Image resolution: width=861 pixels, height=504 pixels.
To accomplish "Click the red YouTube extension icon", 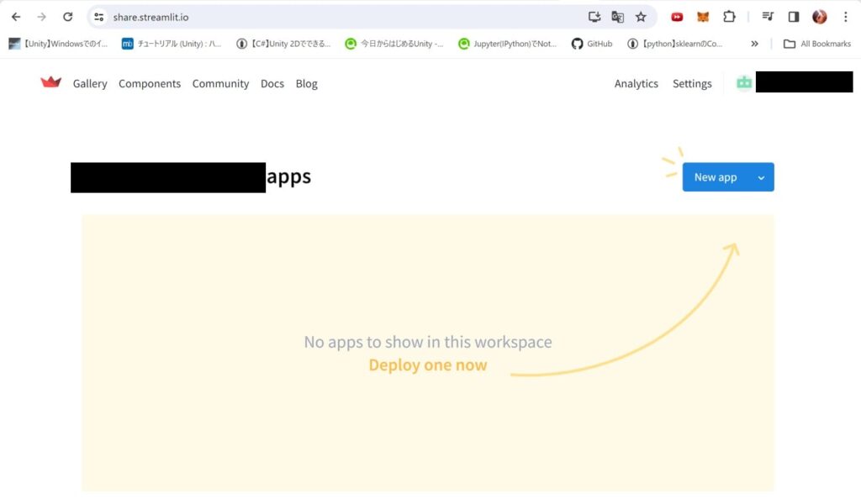I will 677,17.
